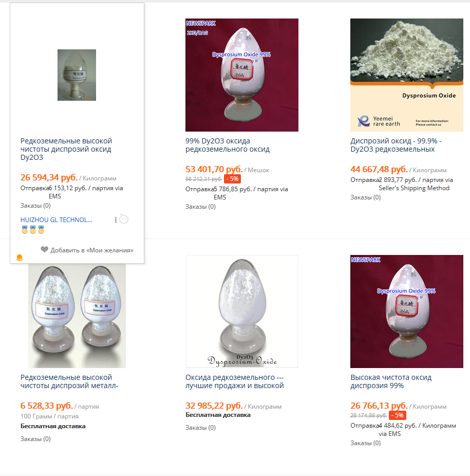Open the small Dy2O3 jar thumbnail in highlighted card

coord(77,75)
